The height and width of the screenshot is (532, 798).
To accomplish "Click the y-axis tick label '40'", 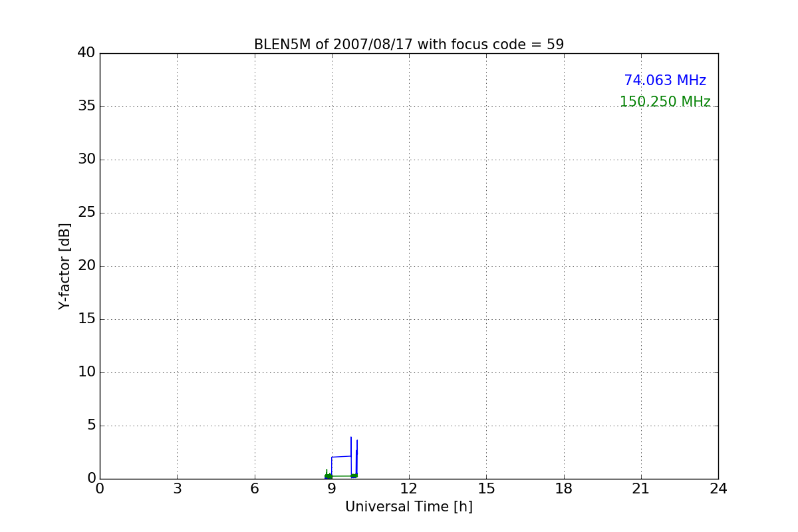I will (86, 53).
